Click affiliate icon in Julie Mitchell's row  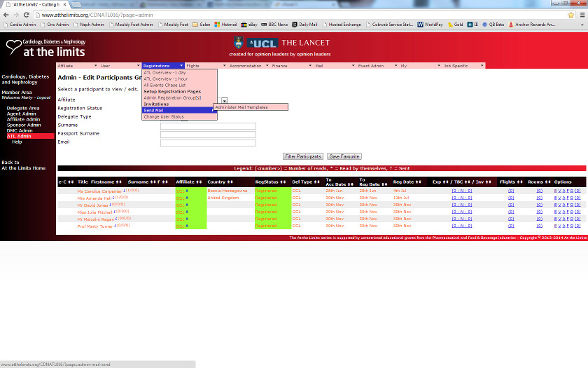[187, 212]
